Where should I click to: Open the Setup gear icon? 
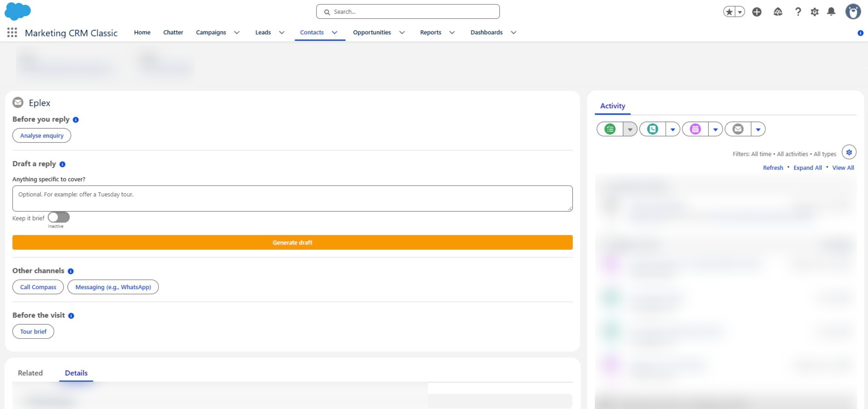[x=814, y=12]
